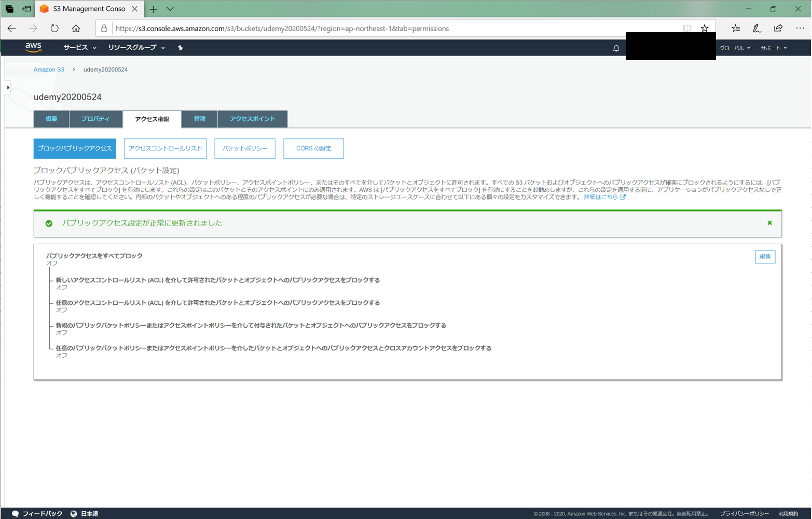The image size is (812, 519).
Task: Click the language globe icon
Action: tap(74, 514)
